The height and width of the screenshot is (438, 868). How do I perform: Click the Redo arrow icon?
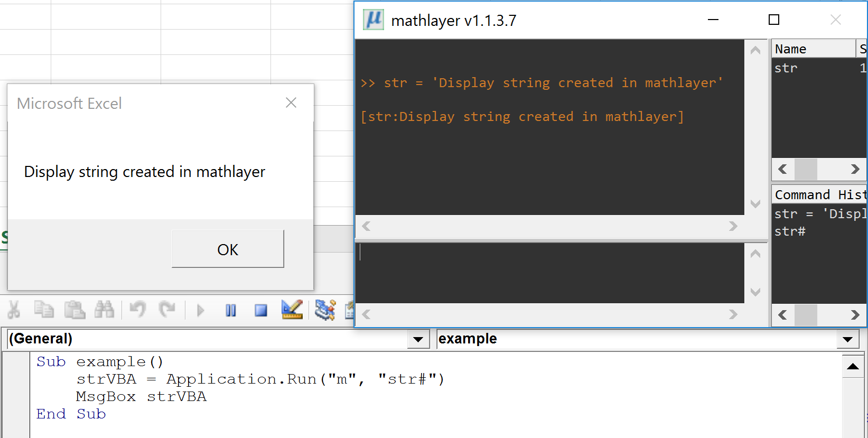tap(167, 310)
